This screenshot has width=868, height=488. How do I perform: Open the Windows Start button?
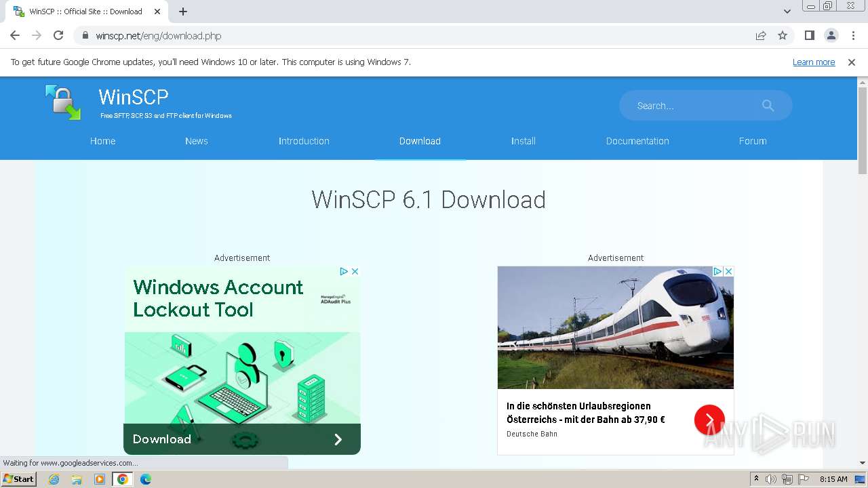pyautogui.click(x=18, y=479)
